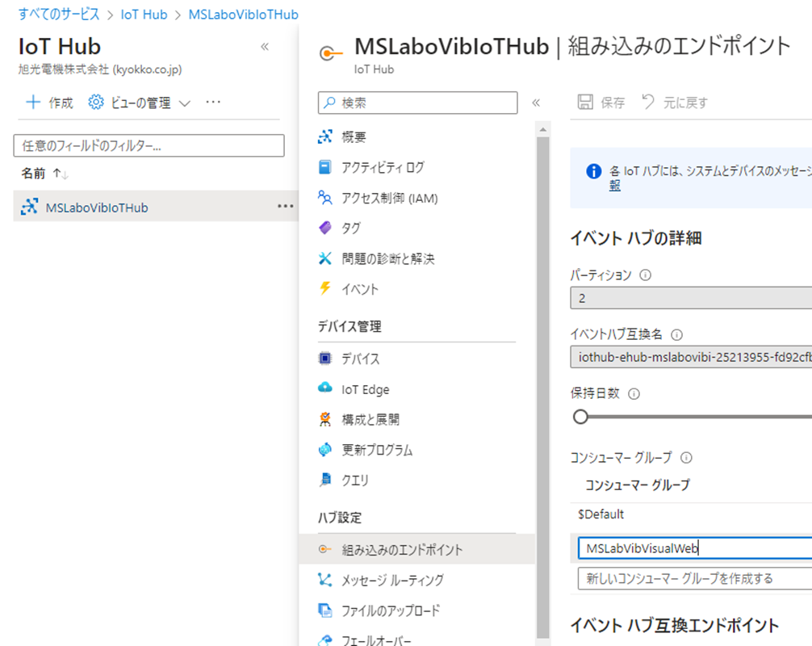Click 作成 create button
This screenshot has height=646, width=812.
coord(50,103)
